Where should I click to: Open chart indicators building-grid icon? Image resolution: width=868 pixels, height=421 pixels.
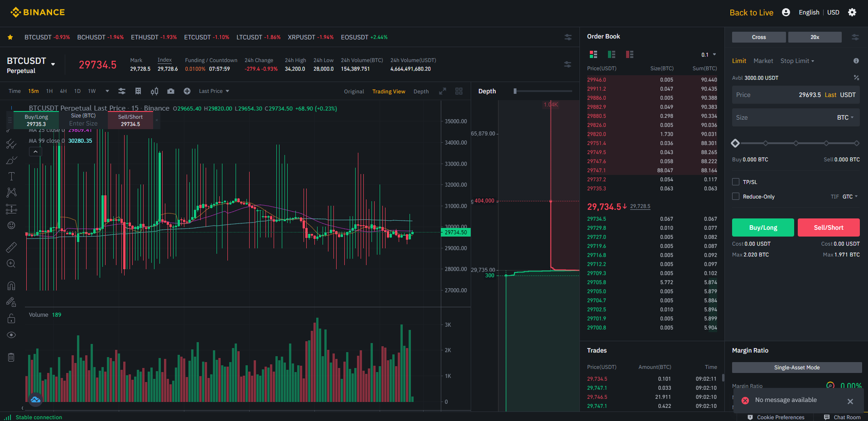138,91
